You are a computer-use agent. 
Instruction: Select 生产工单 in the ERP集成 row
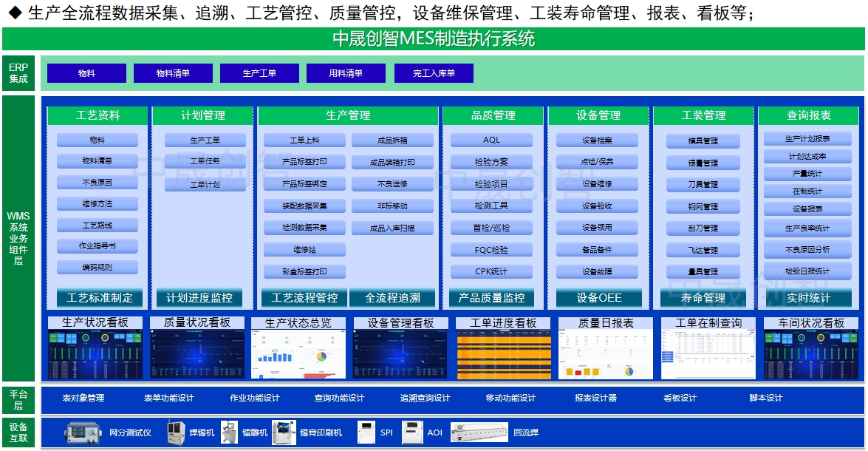click(x=259, y=73)
